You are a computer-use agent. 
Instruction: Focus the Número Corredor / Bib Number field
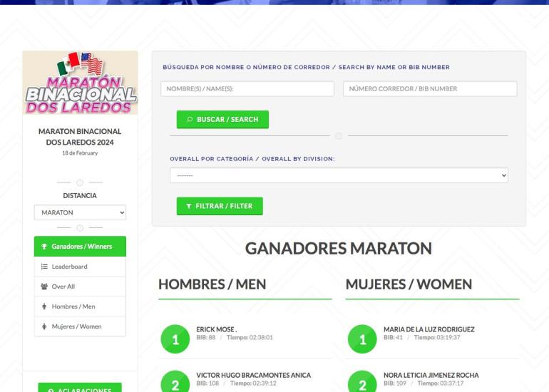point(430,89)
